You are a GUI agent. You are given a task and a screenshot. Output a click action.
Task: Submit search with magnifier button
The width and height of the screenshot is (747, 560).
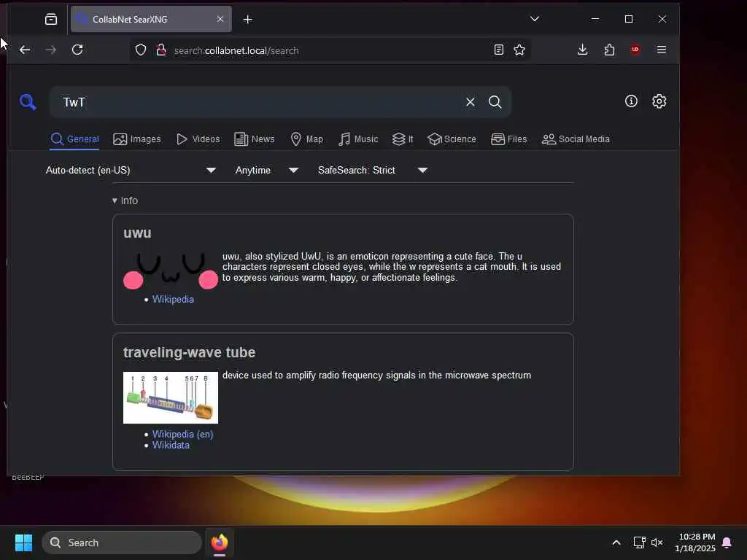495,102
